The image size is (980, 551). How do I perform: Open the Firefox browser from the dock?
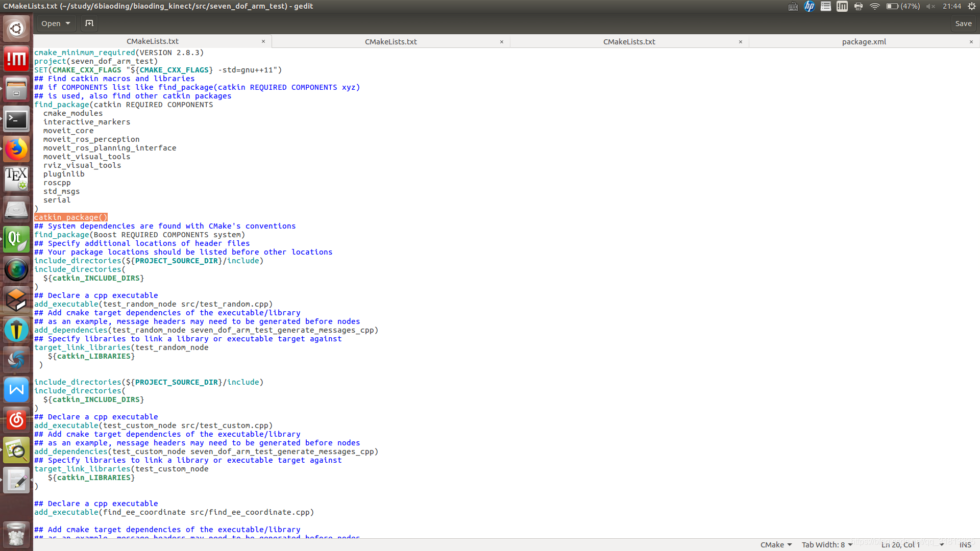[x=16, y=149]
